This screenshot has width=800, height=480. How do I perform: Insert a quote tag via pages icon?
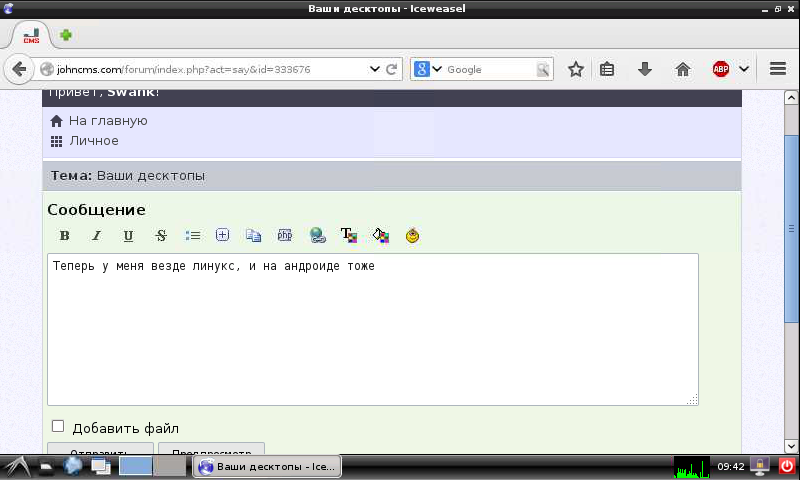[x=254, y=235]
